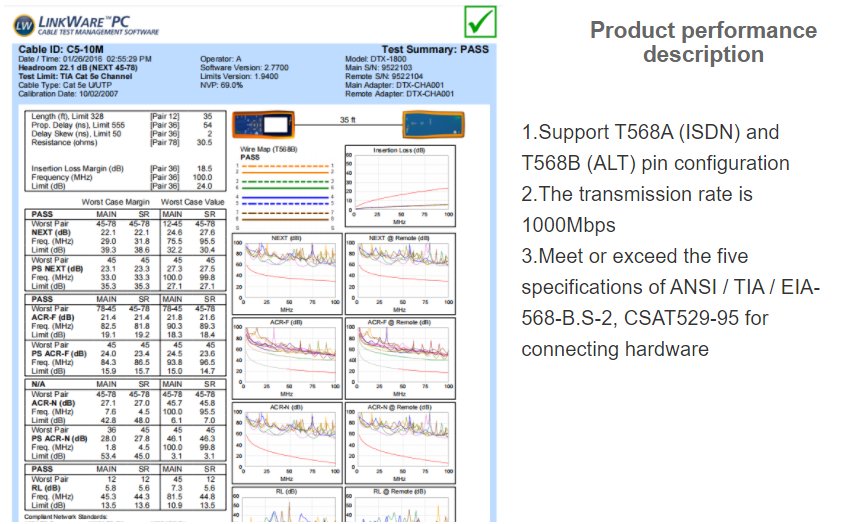Screen dimensions: 851x524
Task: Open the ACR-F (dB) main graph
Action: tap(287, 358)
